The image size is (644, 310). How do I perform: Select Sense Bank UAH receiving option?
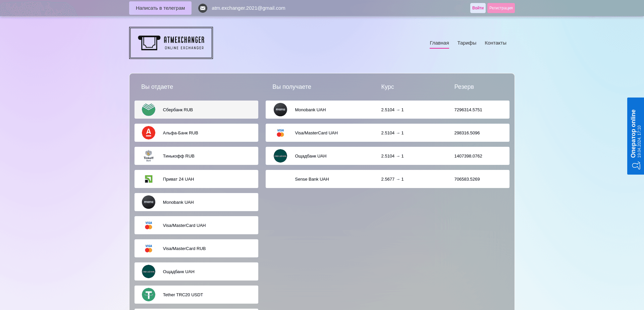387,179
